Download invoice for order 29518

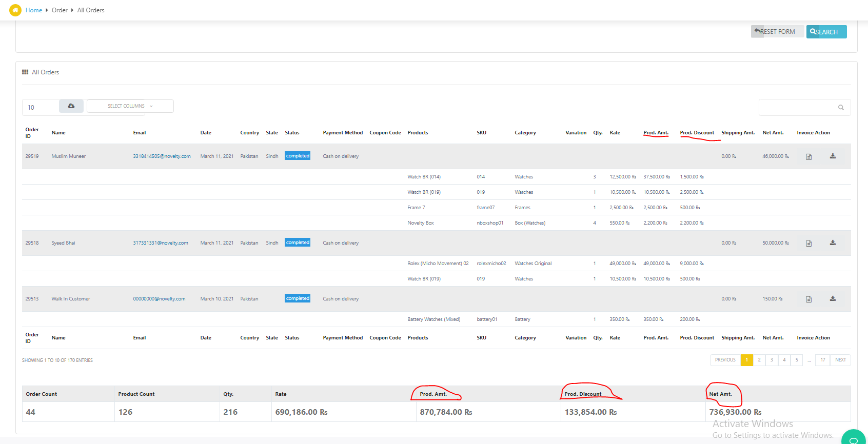833,243
